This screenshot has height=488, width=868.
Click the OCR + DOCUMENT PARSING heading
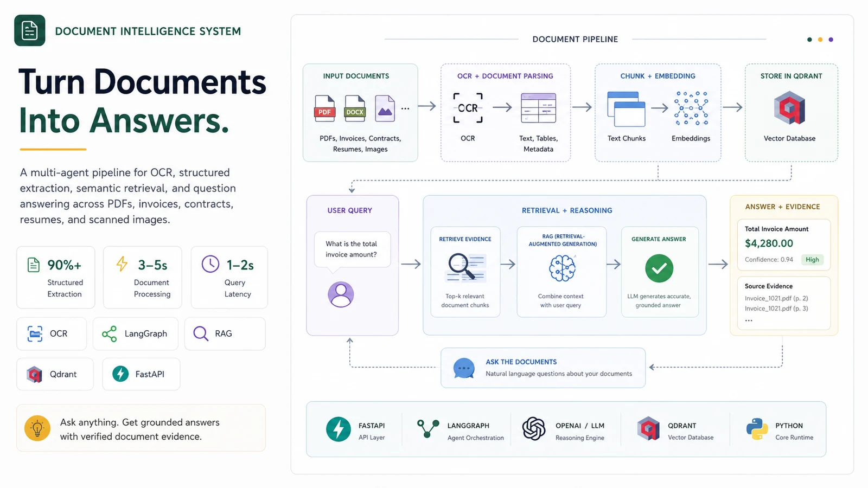tap(505, 76)
